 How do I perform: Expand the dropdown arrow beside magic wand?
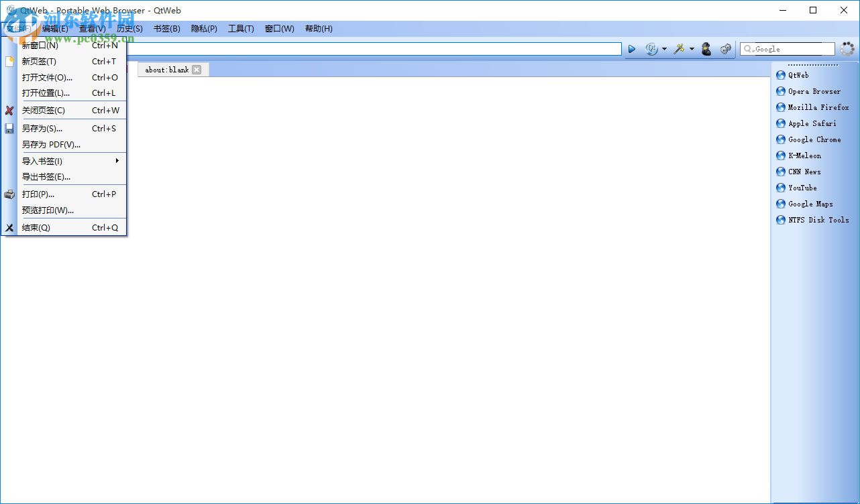[692, 49]
